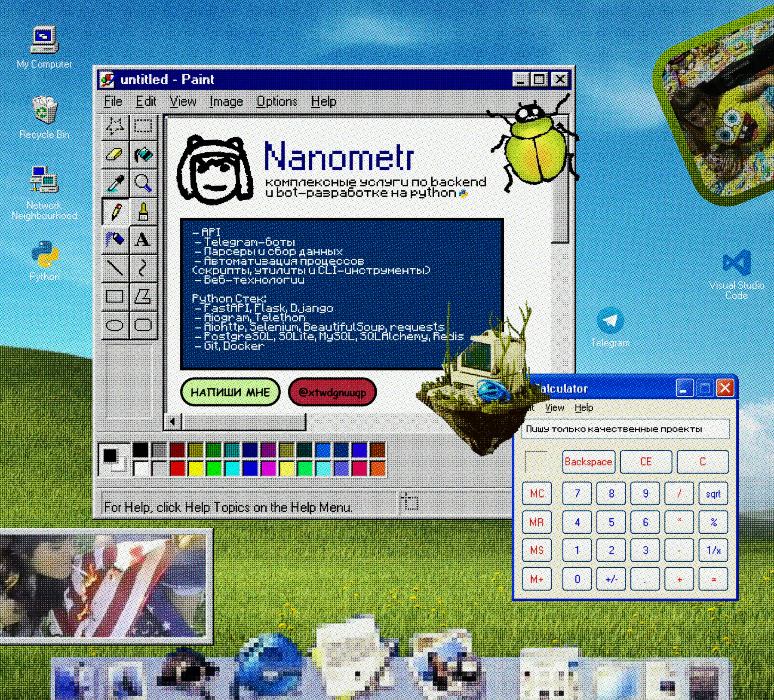Open the Visual Studio Code desktop icon
Image resolution: width=774 pixels, height=700 pixels.
click(737, 263)
